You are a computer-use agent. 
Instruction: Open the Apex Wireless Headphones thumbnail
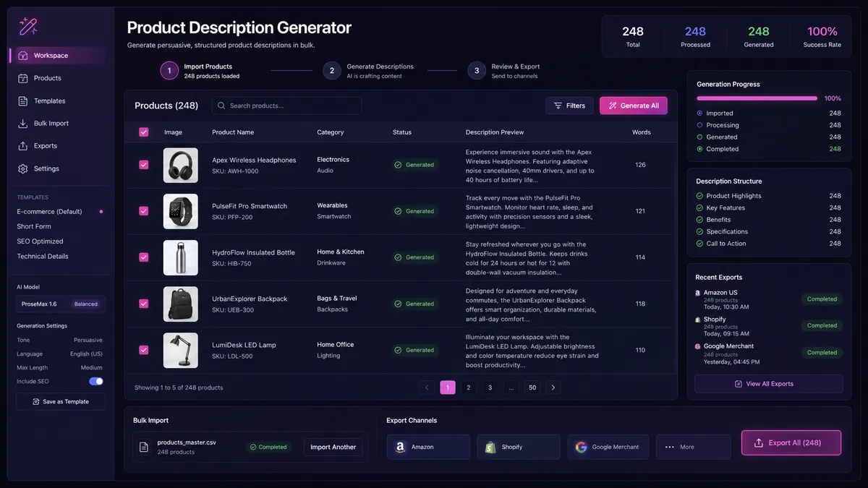click(181, 165)
